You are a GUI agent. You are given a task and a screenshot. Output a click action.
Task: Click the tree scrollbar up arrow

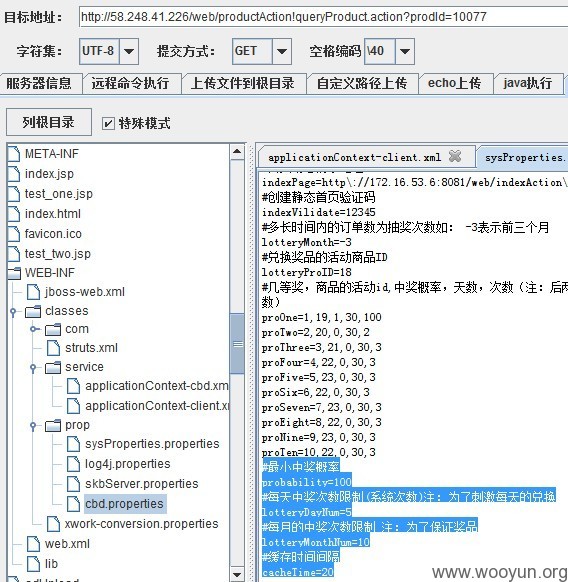pyautogui.click(x=237, y=152)
